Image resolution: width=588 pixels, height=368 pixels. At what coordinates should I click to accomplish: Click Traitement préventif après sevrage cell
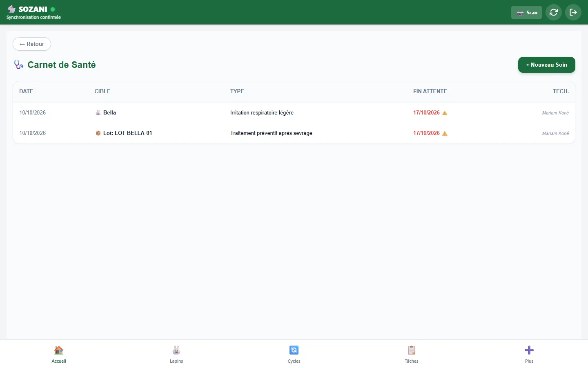(271, 133)
